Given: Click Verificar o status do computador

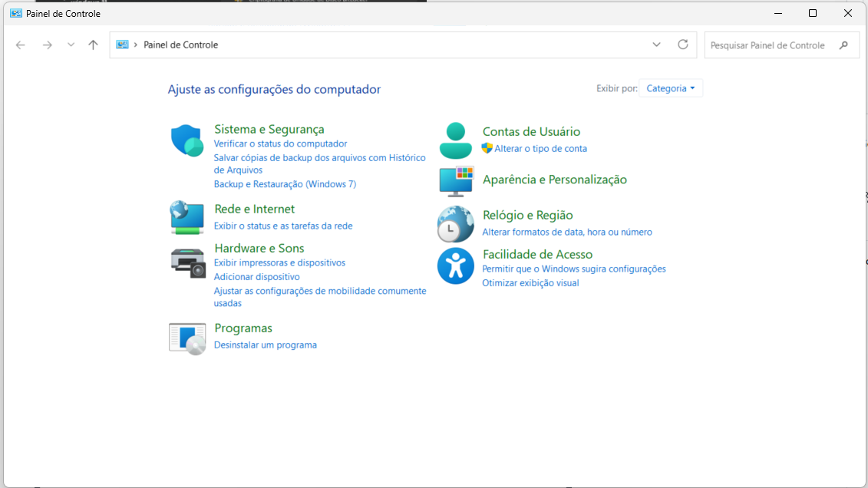Looking at the screenshot, I should pos(281,143).
